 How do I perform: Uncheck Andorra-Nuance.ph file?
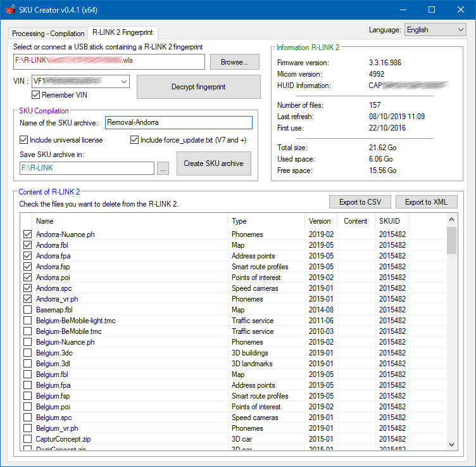[27, 234]
